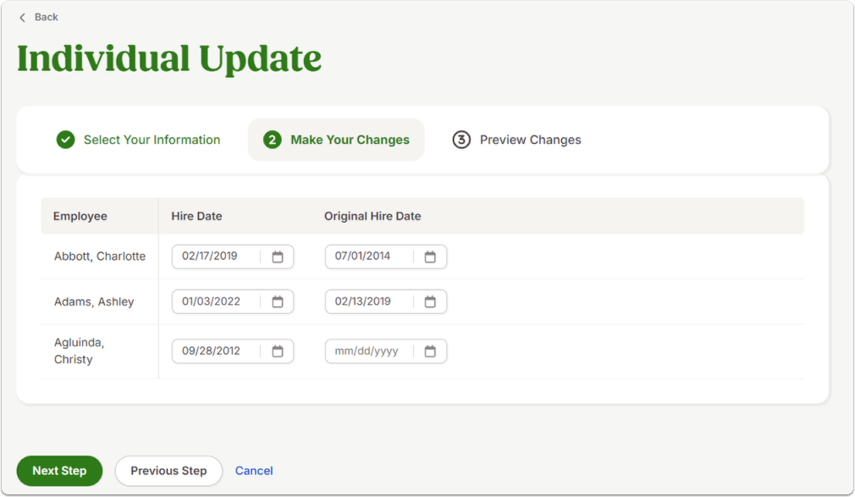
Task: Click the Original Hire Date column header
Action: (372, 216)
